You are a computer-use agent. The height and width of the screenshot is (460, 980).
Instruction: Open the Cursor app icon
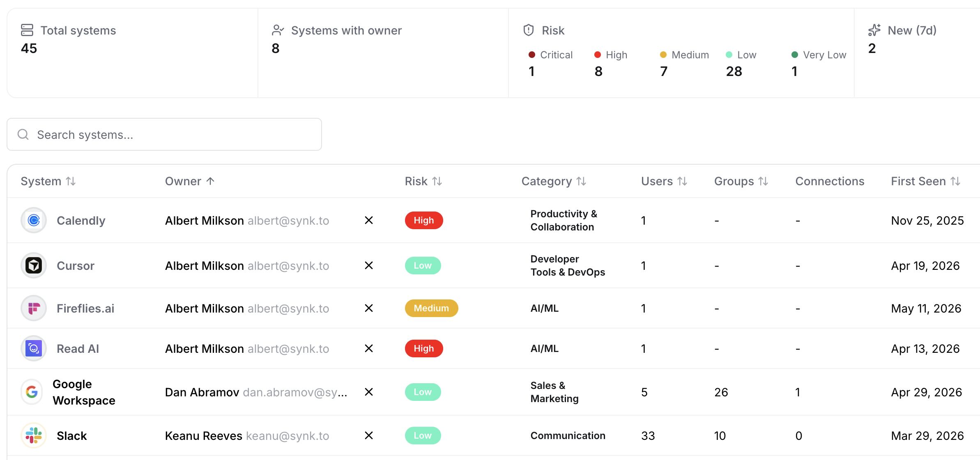pyautogui.click(x=34, y=266)
